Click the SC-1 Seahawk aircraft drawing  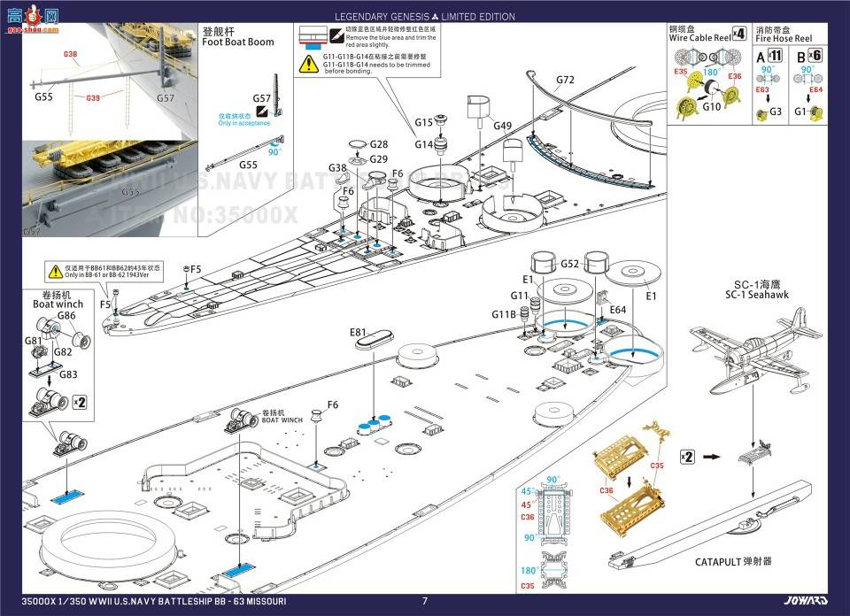[752, 362]
